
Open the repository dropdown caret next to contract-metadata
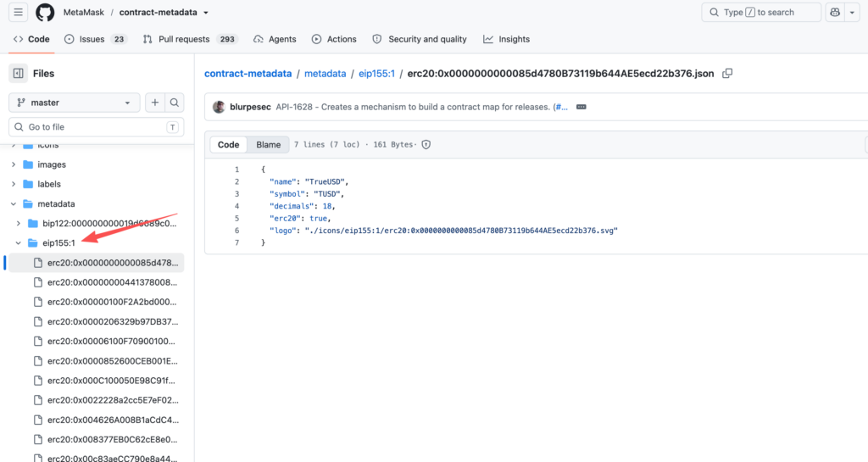point(206,12)
